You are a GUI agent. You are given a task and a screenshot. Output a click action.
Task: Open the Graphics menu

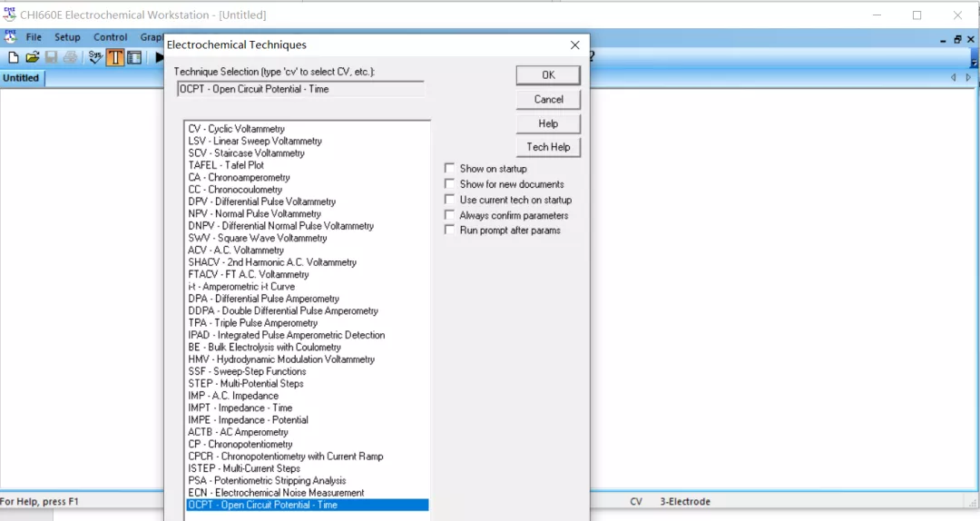pyautogui.click(x=152, y=37)
